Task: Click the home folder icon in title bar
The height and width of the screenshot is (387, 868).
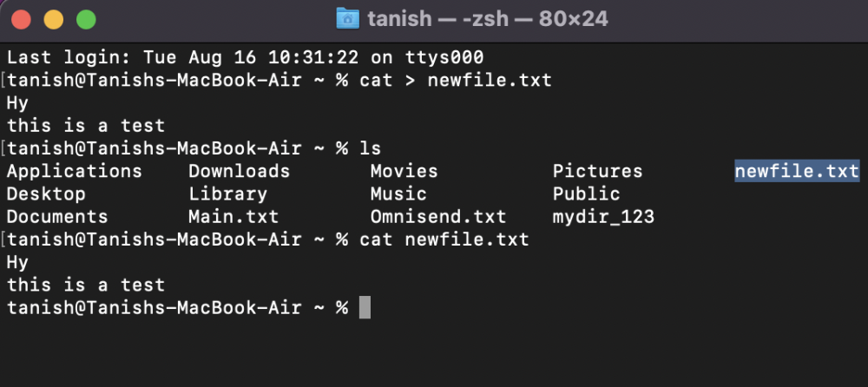Action: [346, 17]
